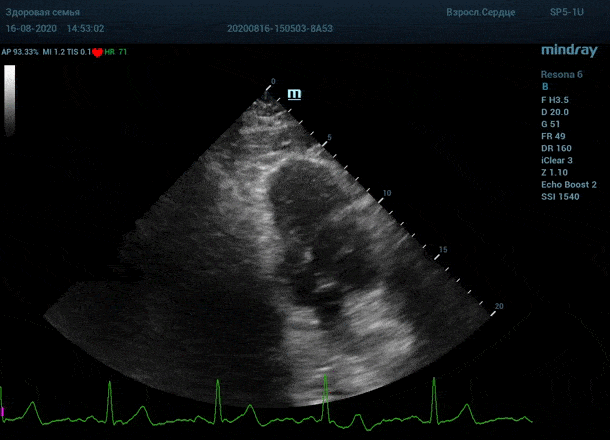Click the dynamic range DR 160 value
The width and height of the screenshot is (610, 440).
tap(555, 148)
